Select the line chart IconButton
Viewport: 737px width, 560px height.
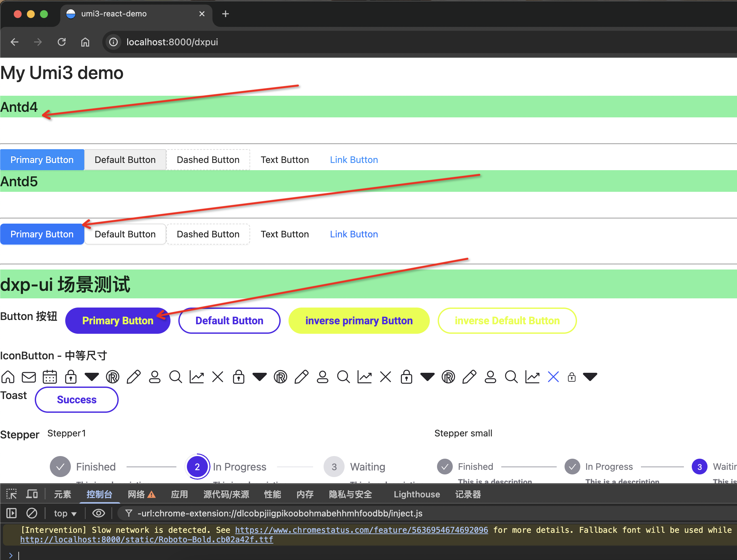[197, 377]
